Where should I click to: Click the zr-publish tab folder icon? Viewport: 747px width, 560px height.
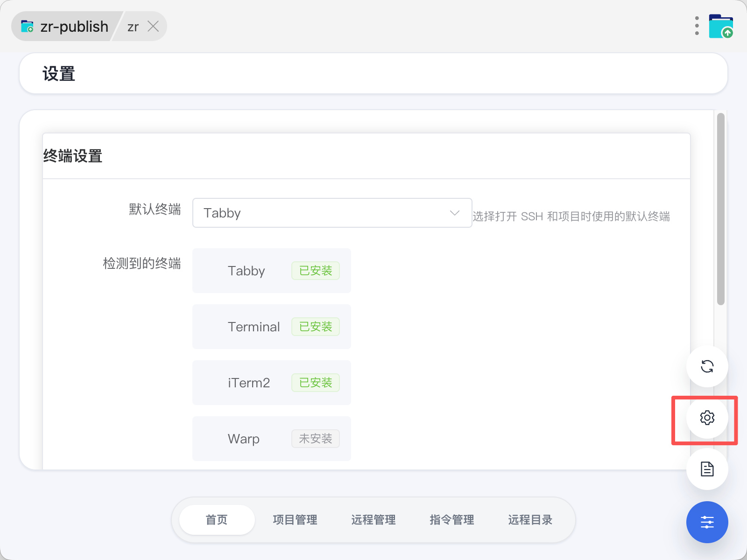click(28, 27)
